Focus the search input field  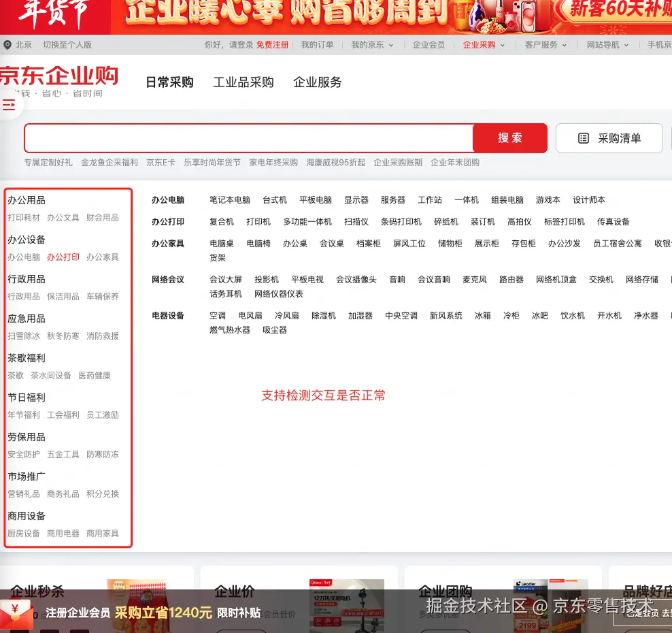249,138
